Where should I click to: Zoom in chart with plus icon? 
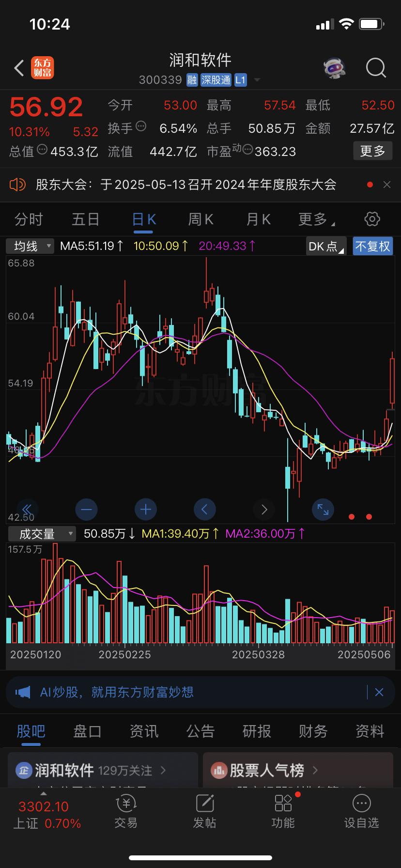[x=146, y=510]
